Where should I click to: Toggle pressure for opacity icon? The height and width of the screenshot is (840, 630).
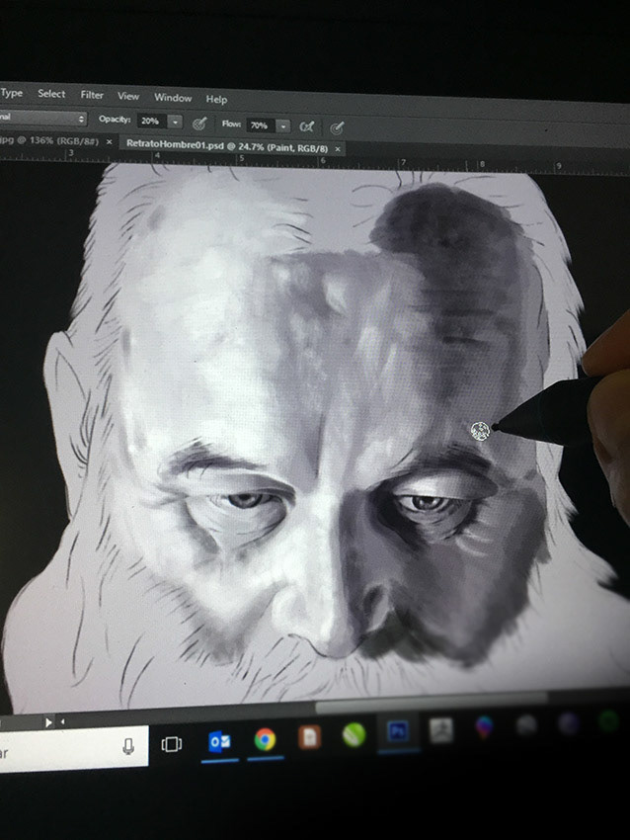(199, 124)
